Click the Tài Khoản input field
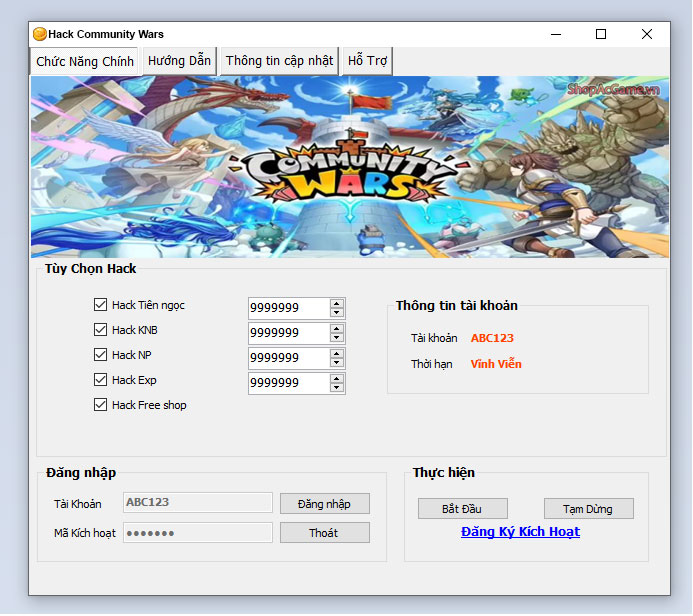 (x=198, y=502)
